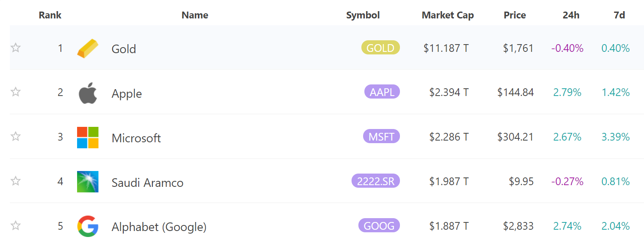This screenshot has height=246, width=644.
Task: Open the Saudi Aramco name link
Action: pyautogui.click(x=147, y=183)
